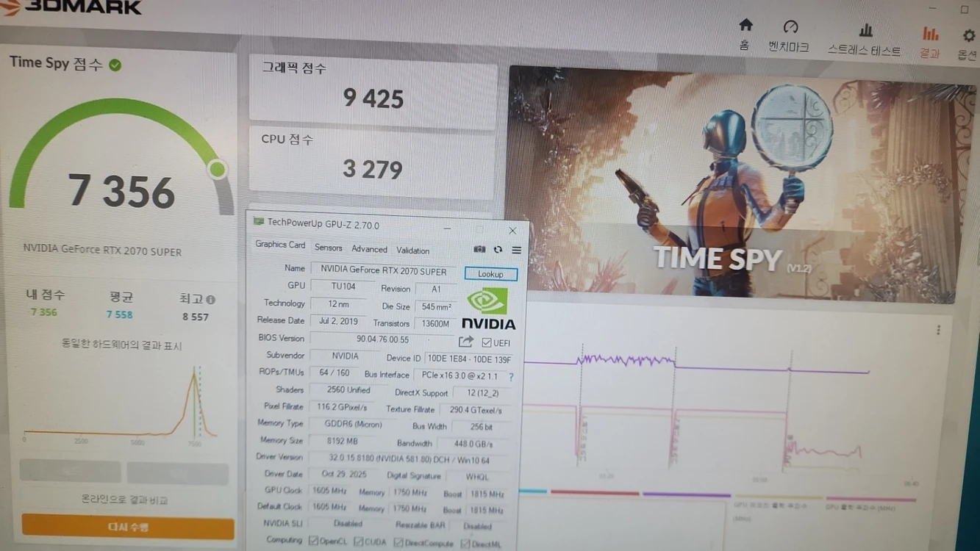Minimize the GPU-Z window

(447, 228)
